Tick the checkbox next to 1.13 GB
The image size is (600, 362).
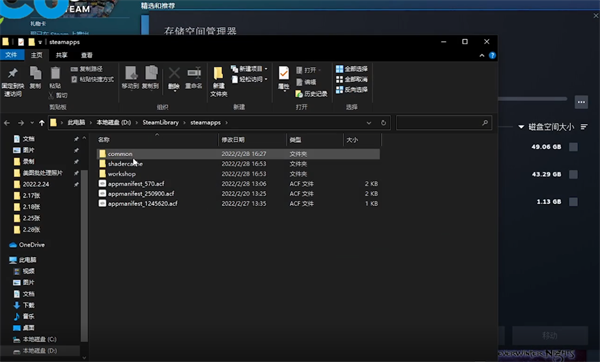point(573,202)
